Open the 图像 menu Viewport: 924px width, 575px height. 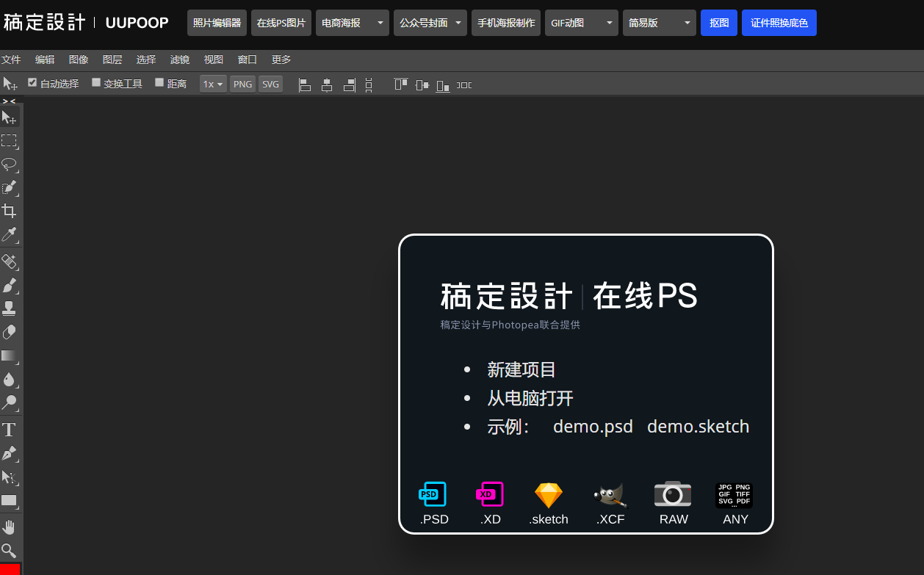(79, 59)
